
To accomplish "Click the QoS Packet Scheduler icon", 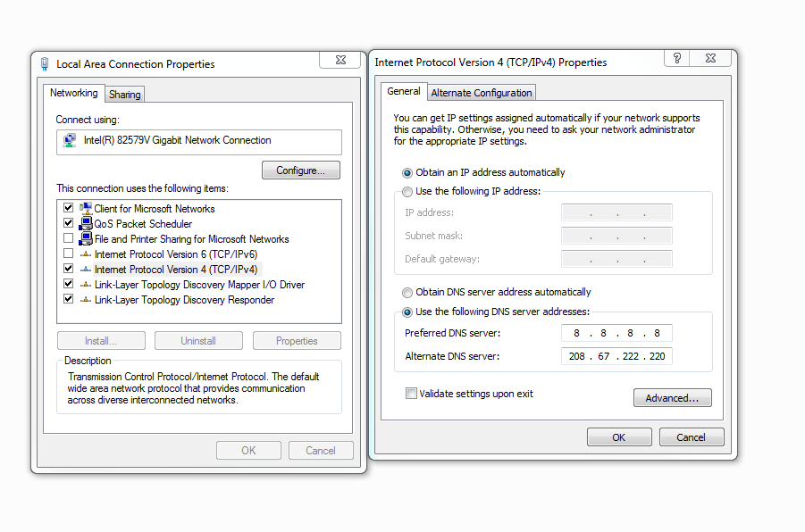I will pyautogui.click(x=85, y=224).
